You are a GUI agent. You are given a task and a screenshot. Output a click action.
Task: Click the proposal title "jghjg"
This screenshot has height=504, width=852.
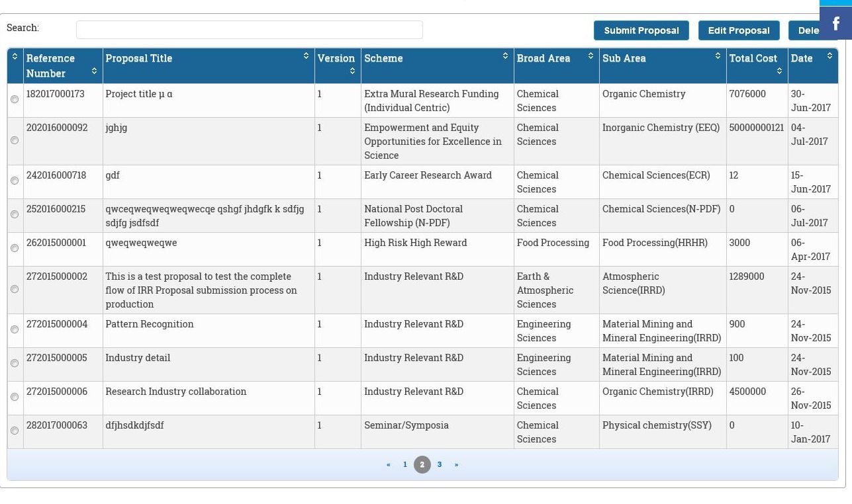coord(117,128)
